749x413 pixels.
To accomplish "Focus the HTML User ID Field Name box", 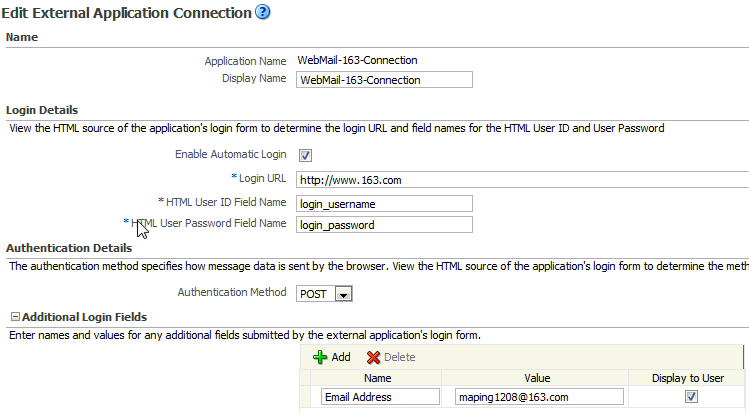I will click(x=385, y=204).
